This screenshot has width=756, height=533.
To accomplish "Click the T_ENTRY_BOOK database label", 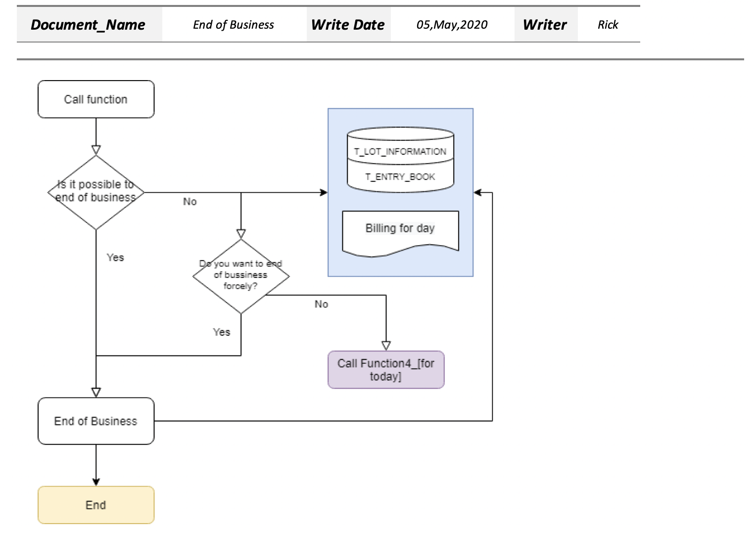I will (x=400, y=177).
